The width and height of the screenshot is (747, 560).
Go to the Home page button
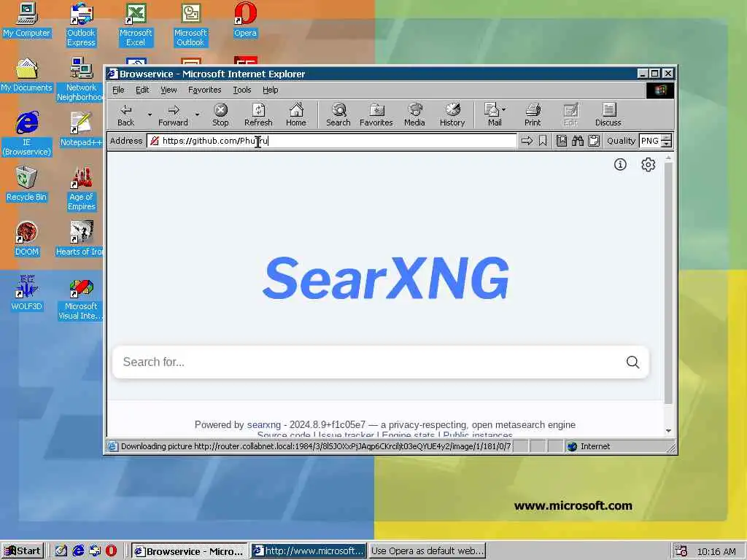pos(296,115)
